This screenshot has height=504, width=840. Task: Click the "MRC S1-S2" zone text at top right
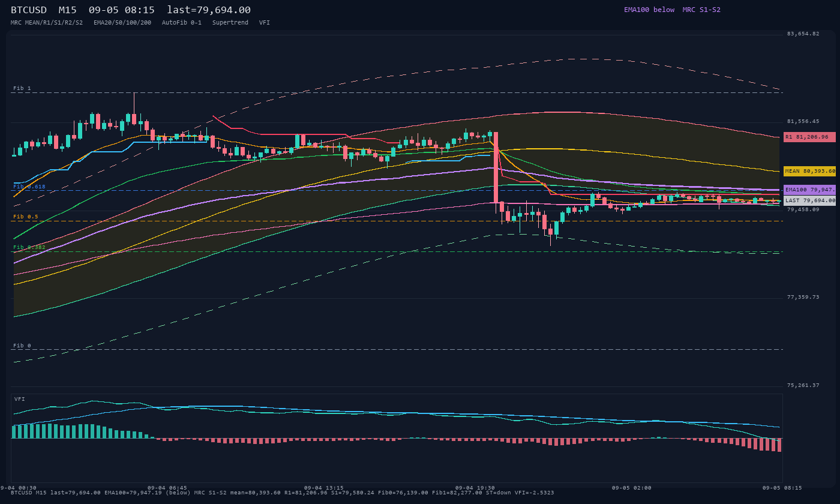[701, 10]
